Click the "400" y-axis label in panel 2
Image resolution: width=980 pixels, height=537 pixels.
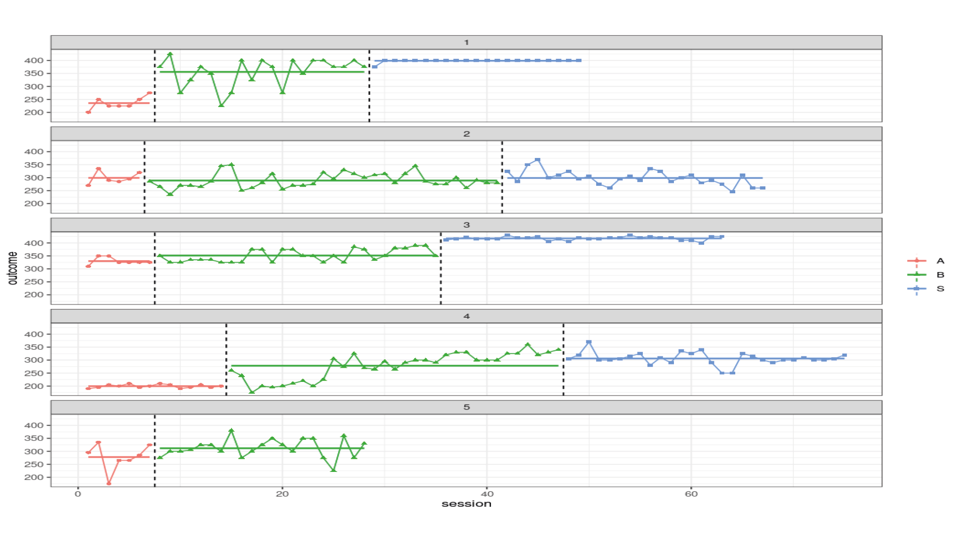[34, 151]
